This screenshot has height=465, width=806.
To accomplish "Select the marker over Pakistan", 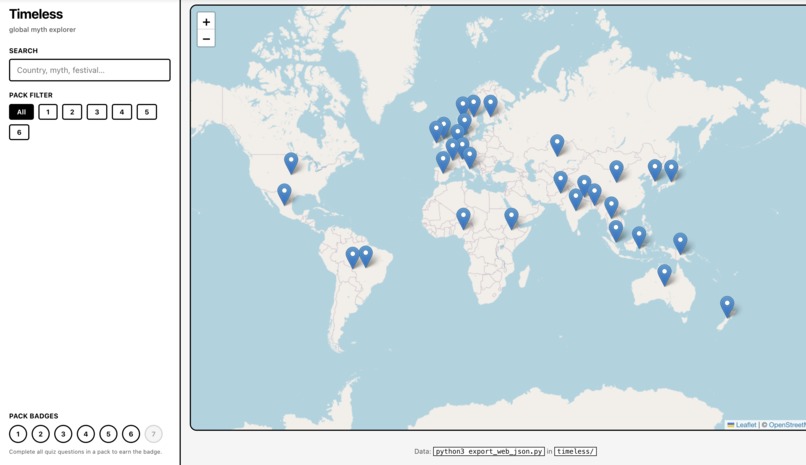I will pyautogui.click(x=560, y=182).
